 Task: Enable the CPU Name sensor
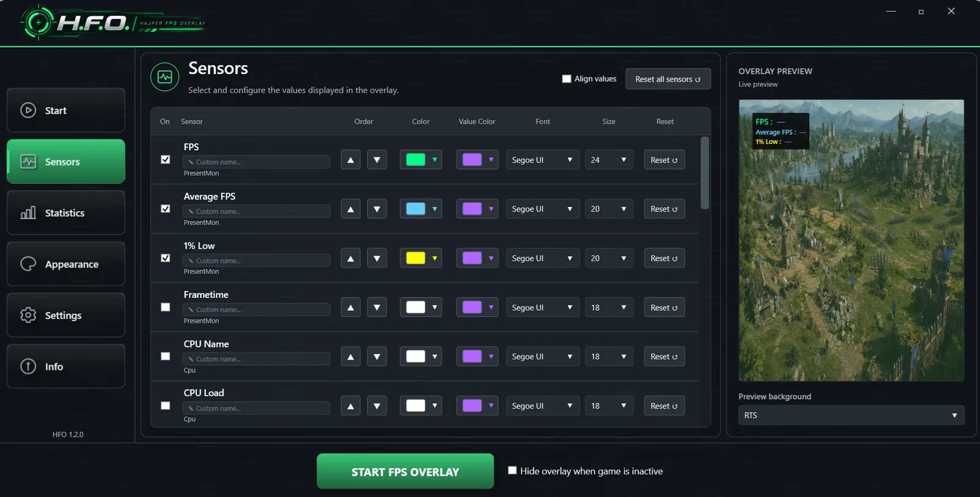pyautogui.click(x=165, y=356)
